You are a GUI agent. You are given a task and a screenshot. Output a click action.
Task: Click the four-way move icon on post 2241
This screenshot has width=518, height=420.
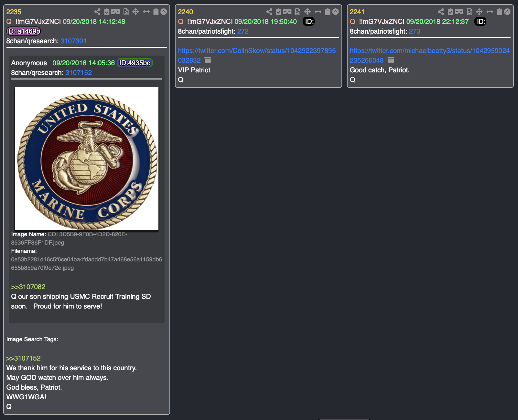point(479,12)
